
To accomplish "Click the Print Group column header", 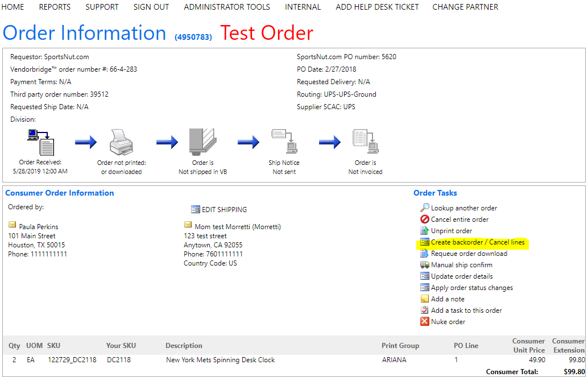I will coord(400,346).
